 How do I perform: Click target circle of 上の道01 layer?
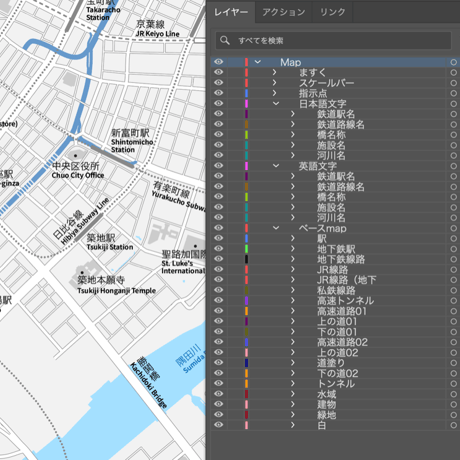click(453, 321)
